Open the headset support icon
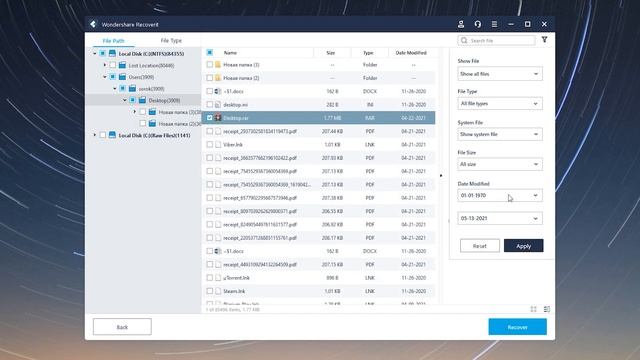Image resolution: width=640 pixels, height=360 pixels. (x=478, y=24)
